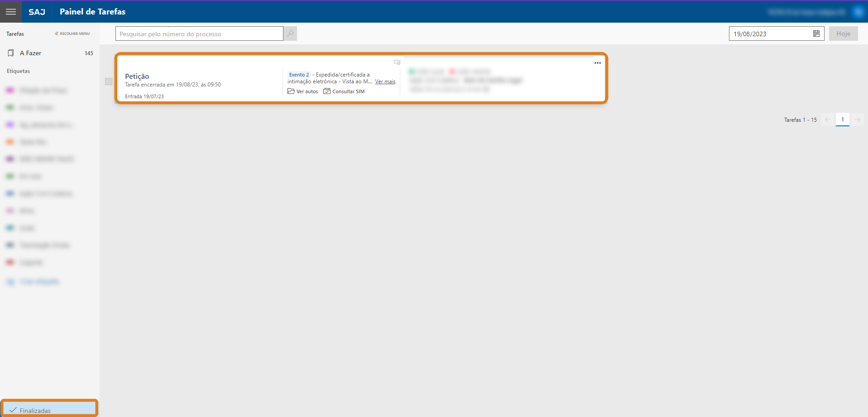Viewport: 868px width, 417px height.
Task: Expand event details with Ver mais
Action: click(x=385, y=82)
